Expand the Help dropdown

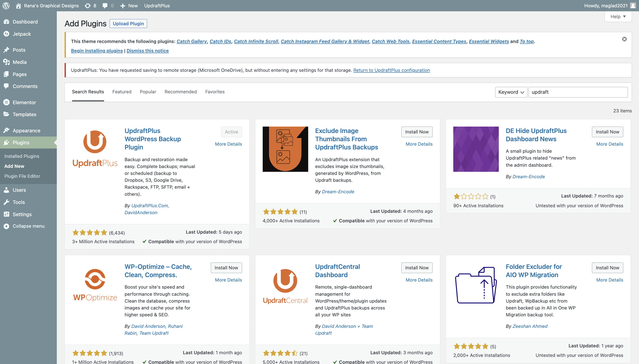coord(618,16)
